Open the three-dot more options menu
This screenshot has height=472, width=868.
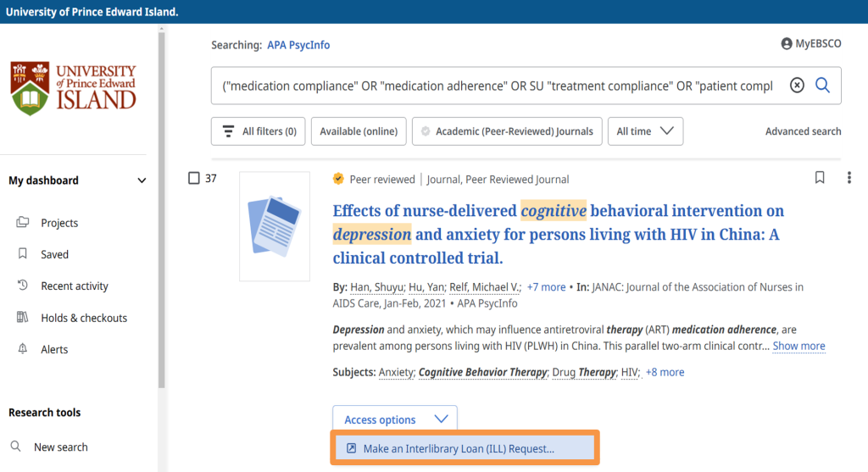[x=849, y=178]
